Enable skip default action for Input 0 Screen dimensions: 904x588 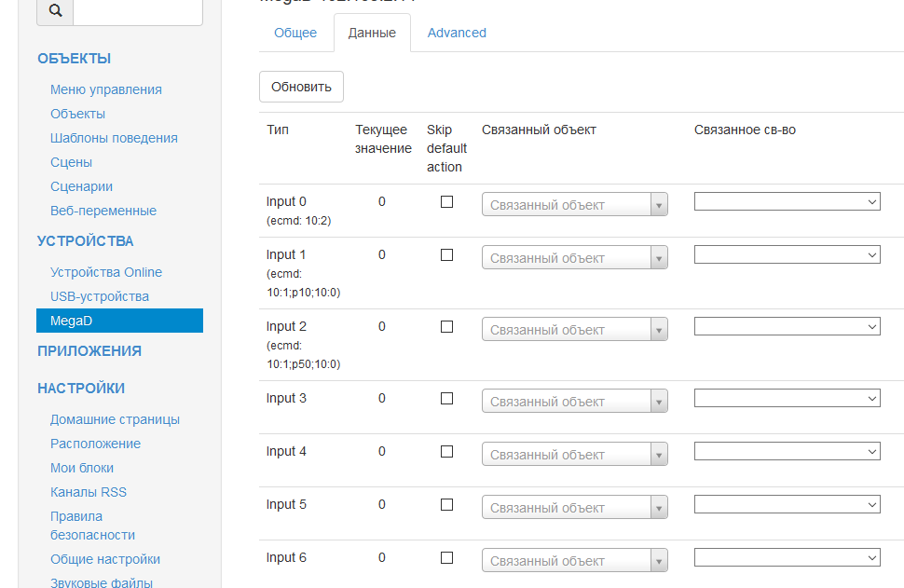click(446, 201)
